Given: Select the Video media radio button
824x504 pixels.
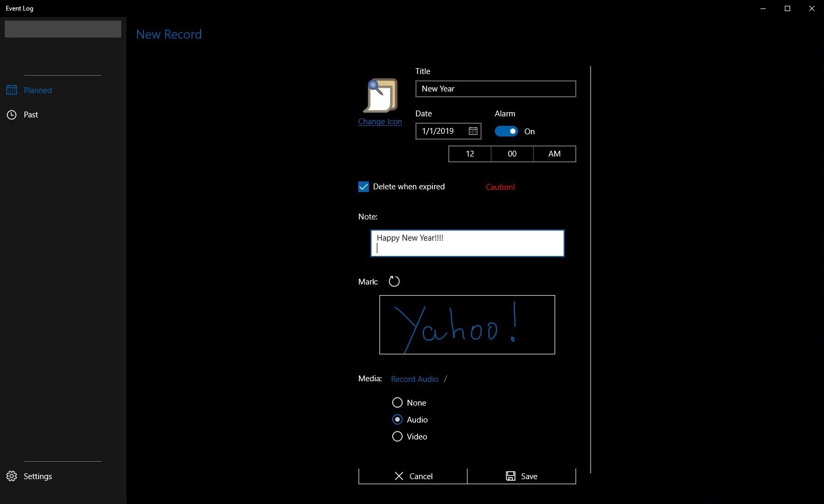Looking at the screenshot, I should tap(397, 436).
